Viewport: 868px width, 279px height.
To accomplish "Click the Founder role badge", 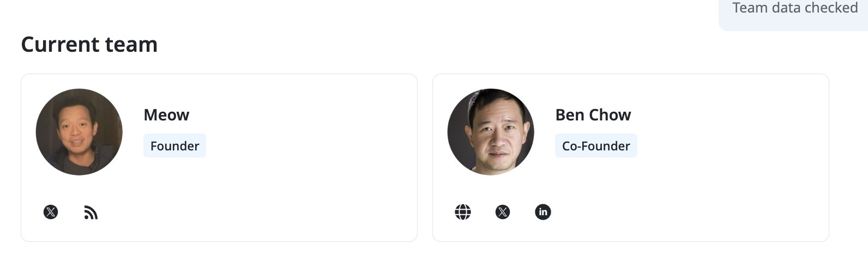I will click(174, 146).
